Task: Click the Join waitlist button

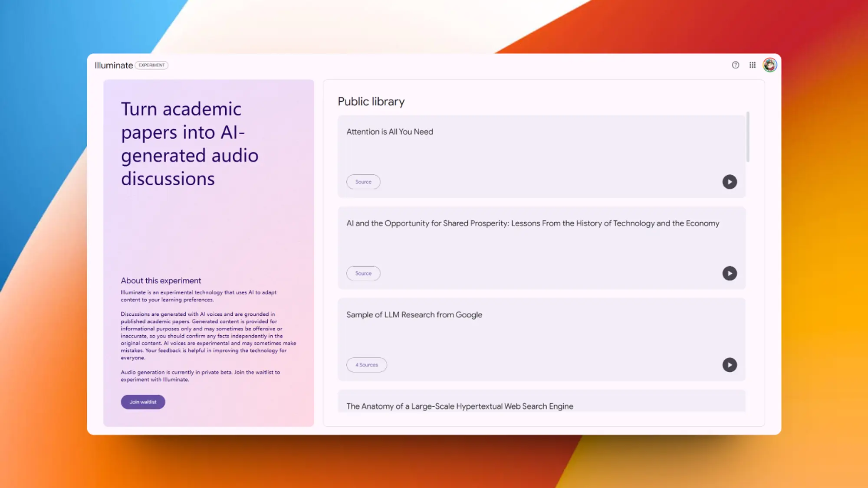Action: pos(143,402)
